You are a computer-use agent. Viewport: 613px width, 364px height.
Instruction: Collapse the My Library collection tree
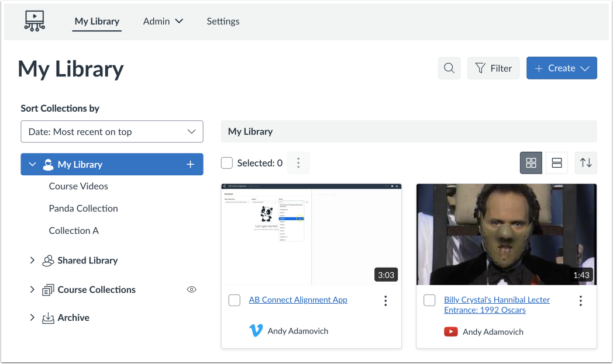[x=32, y=164]
